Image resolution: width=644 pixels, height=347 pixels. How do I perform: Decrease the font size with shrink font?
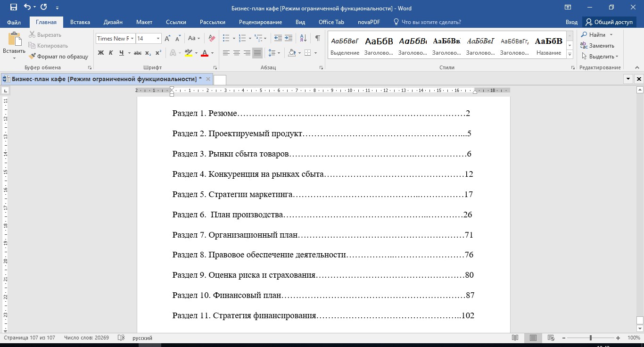coord(178,39)
